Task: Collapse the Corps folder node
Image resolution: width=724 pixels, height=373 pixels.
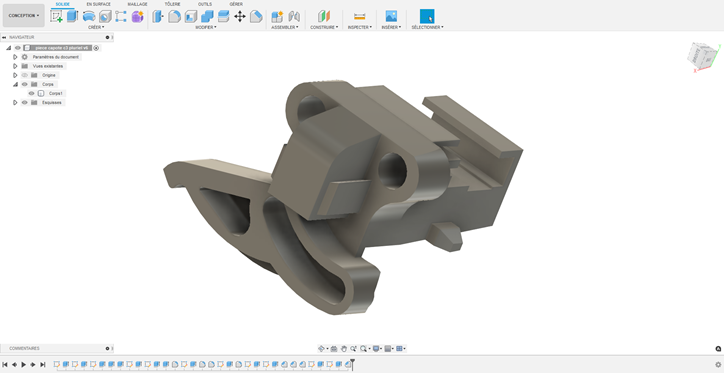Action: pyautogui.click(x=15, y=84)
